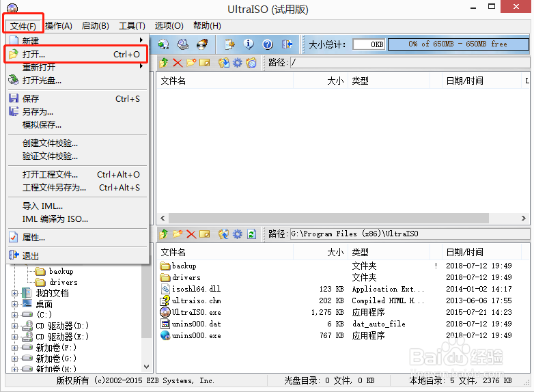Viewport: 534px width, 392px height.
Task: Click the red X delete icon in the local pane toolbar
Action: 191,234
